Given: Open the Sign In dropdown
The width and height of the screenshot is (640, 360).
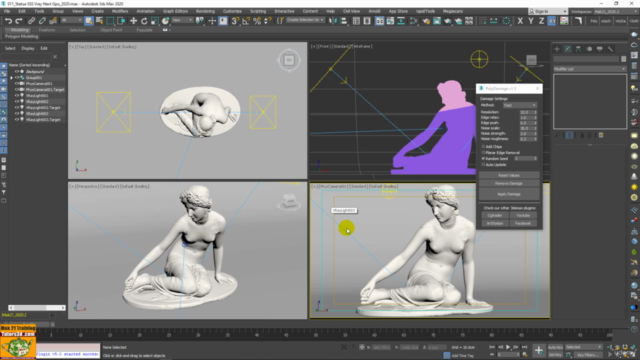Looking at the screenshot, I should pos(548,11).
